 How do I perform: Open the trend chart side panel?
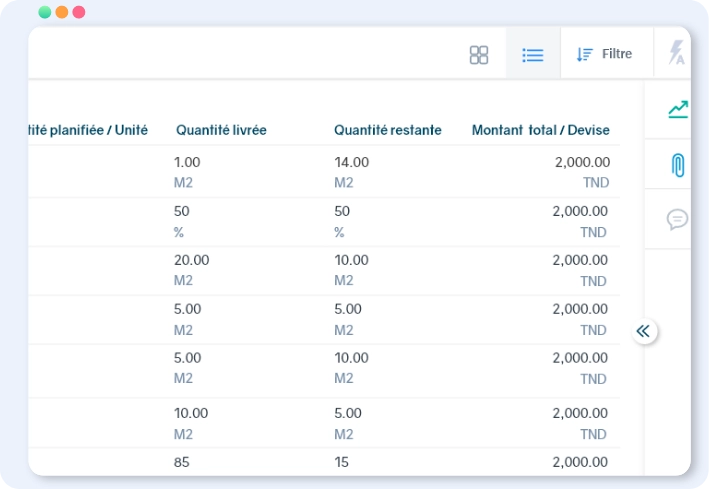(x=678, y=109)
